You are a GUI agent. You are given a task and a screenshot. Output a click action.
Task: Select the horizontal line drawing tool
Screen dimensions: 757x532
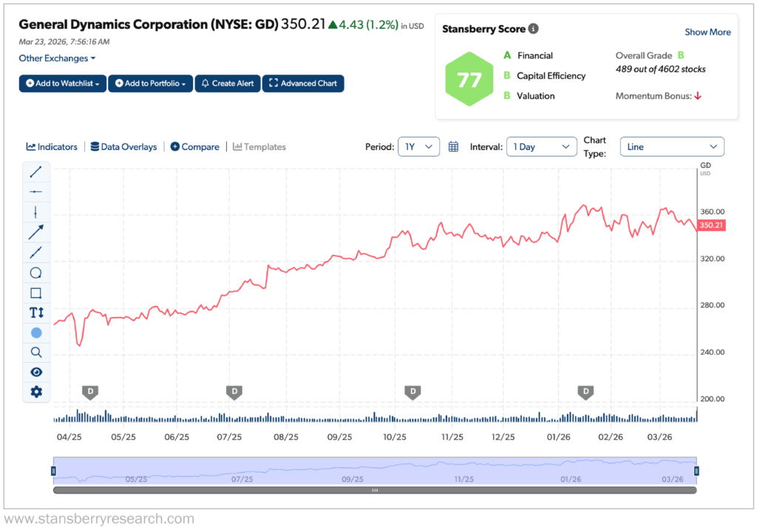pos(36,191)
